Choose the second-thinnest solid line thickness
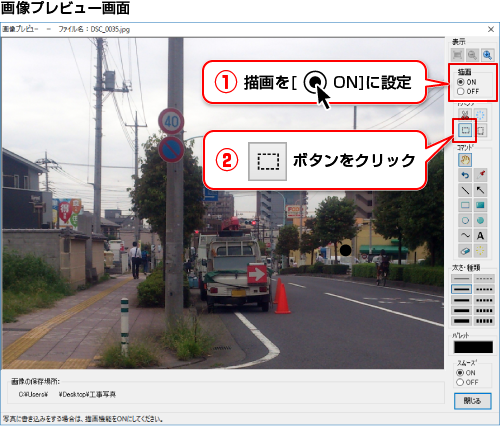 click(461, 289)
